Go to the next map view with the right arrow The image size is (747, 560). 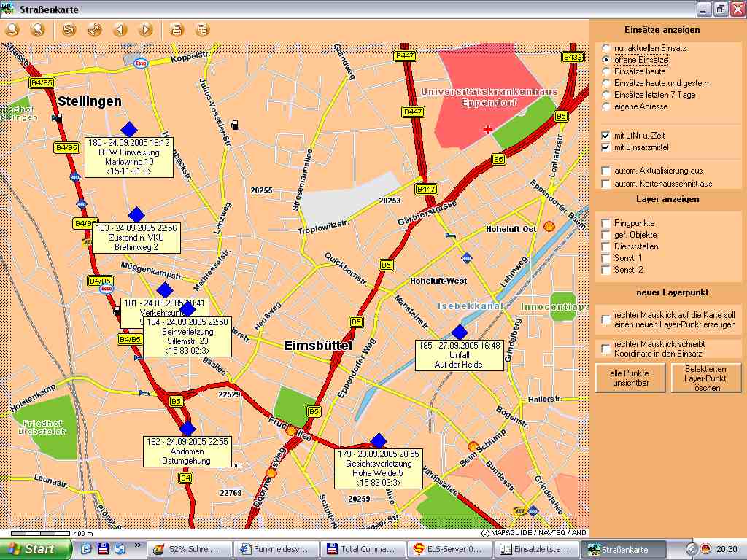click(145, 30)
